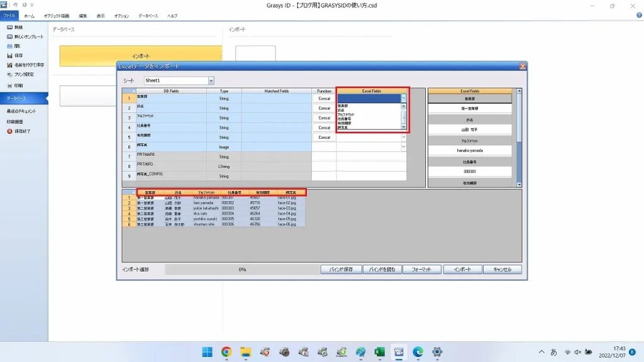Toggle the あ IME input mode indicator

553,352
